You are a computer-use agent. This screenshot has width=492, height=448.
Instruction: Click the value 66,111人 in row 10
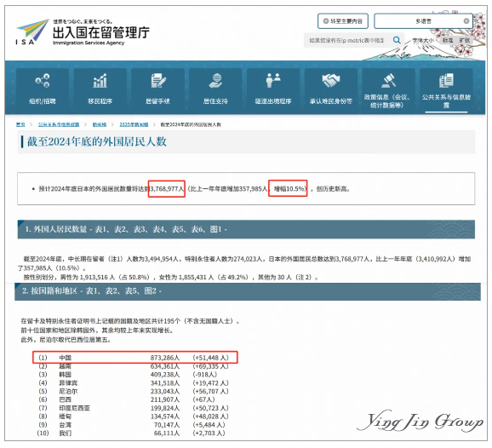point(167,434)
